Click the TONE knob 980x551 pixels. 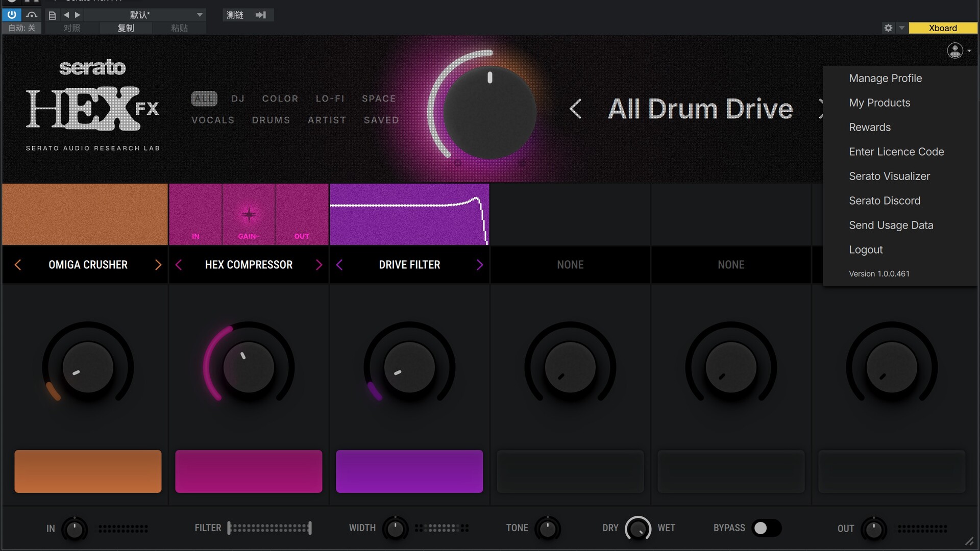548,529
